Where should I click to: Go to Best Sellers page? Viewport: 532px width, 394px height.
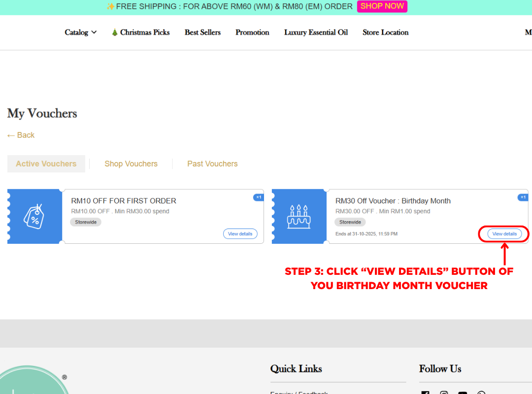point(202,33)
